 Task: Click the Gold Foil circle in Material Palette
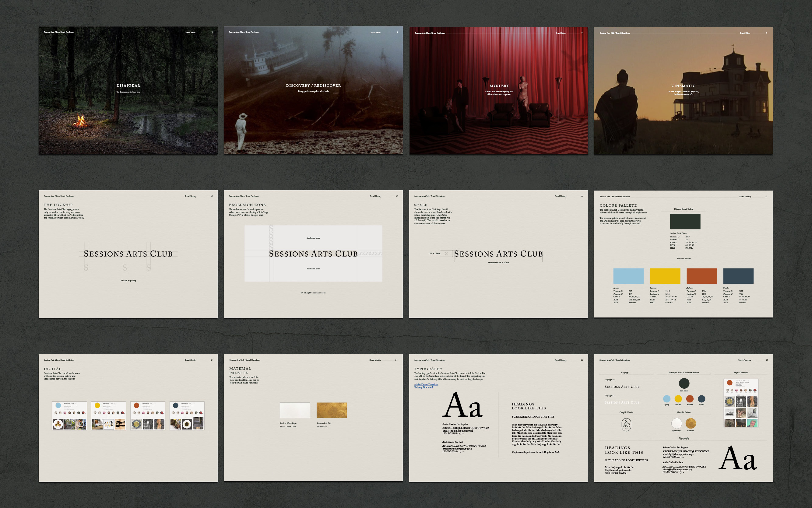(691, 423)
